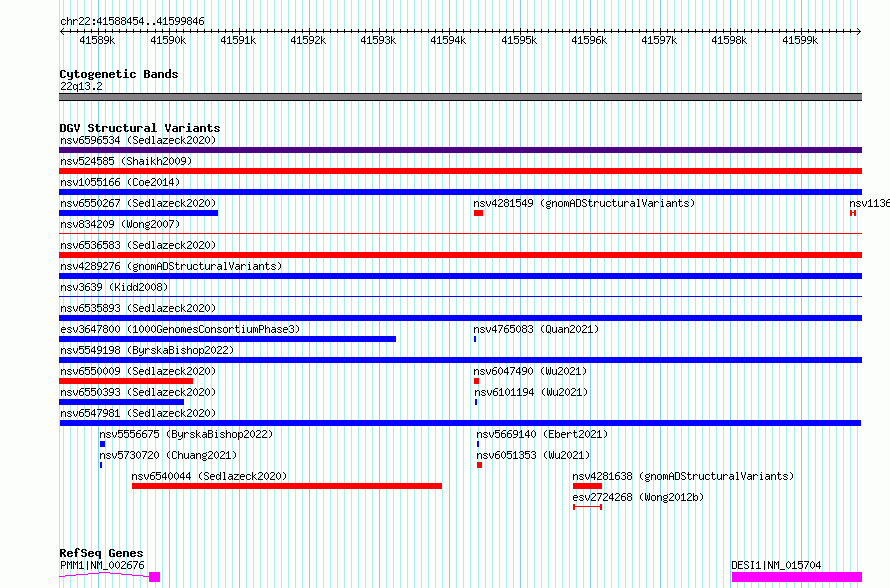Click the nsv6596534 (Sedlazeck2020) variant label
Viewport: 890px width, 588px height.
point(138,140)
